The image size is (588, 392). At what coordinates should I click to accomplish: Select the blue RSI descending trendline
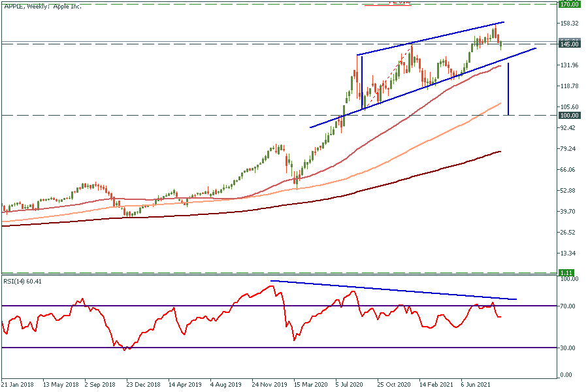coord(392,290)
